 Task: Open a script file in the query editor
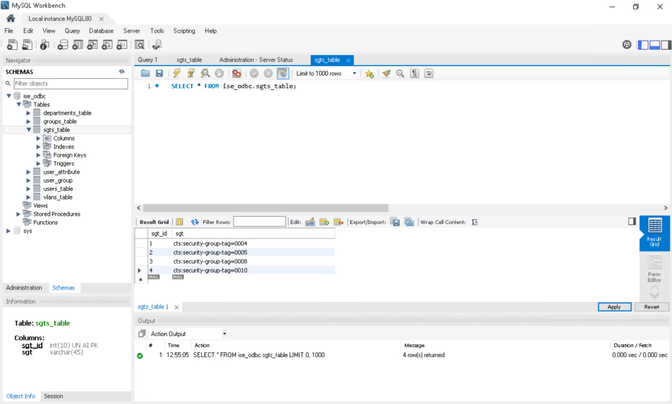[x=145, y=73]
